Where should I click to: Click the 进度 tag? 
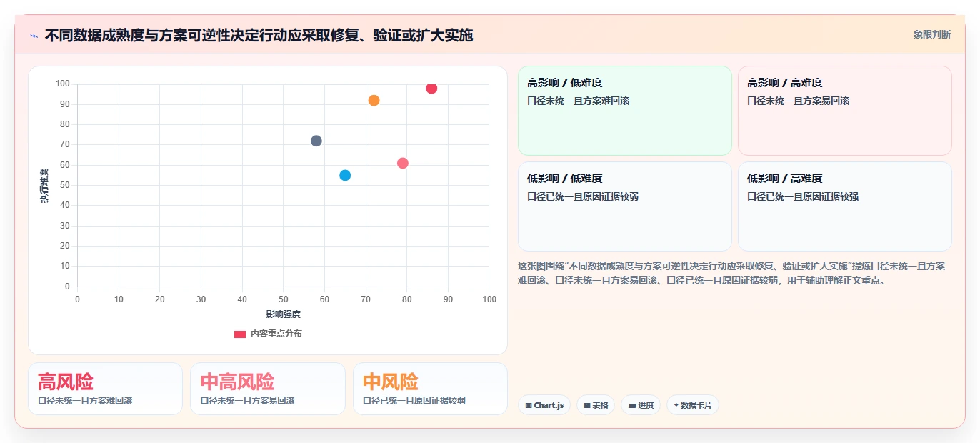pyautogui.click(x=641, y=405)
